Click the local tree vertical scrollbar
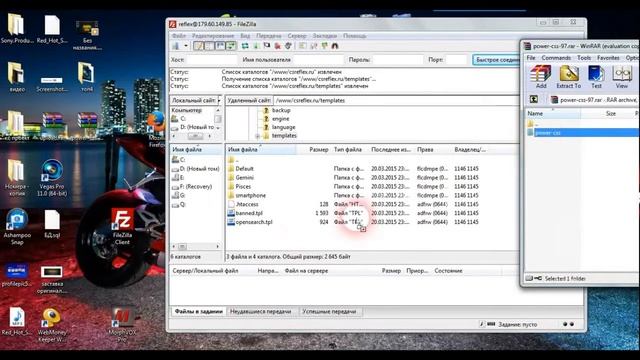This screenshot has height=360, width=640. click(x=218, y=119)
